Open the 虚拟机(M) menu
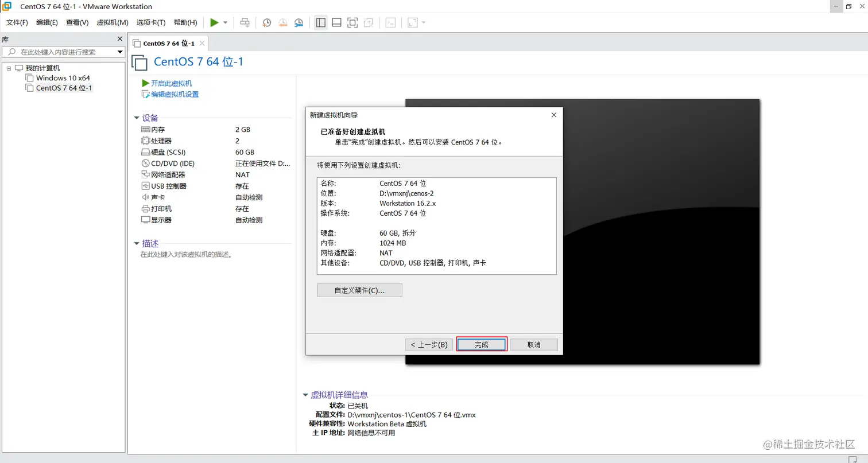 (113, 22)
